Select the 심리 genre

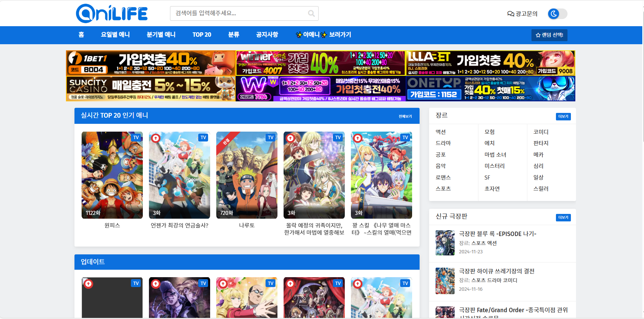pos(539,166)
